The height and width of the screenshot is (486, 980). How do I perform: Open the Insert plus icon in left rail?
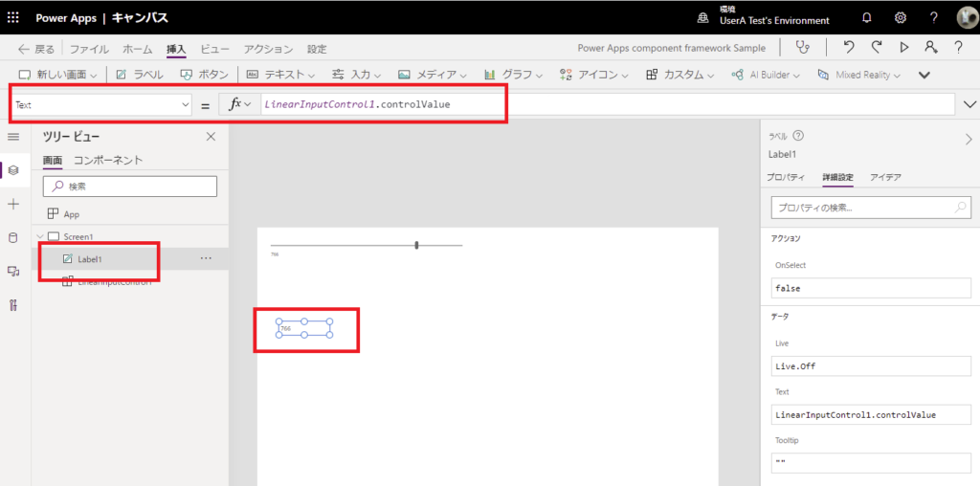(x=13, y=205)
